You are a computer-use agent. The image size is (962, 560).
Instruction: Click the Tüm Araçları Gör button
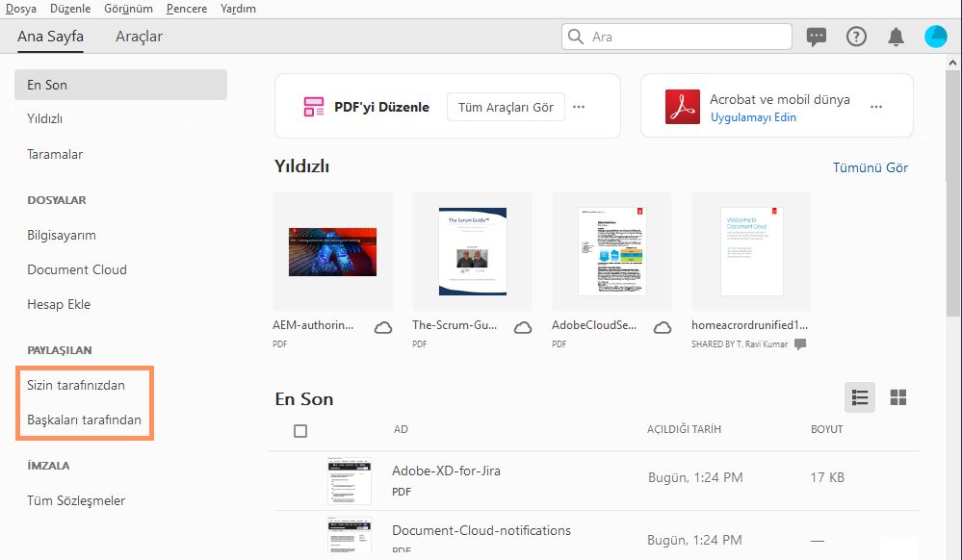(x=506, y=108)
